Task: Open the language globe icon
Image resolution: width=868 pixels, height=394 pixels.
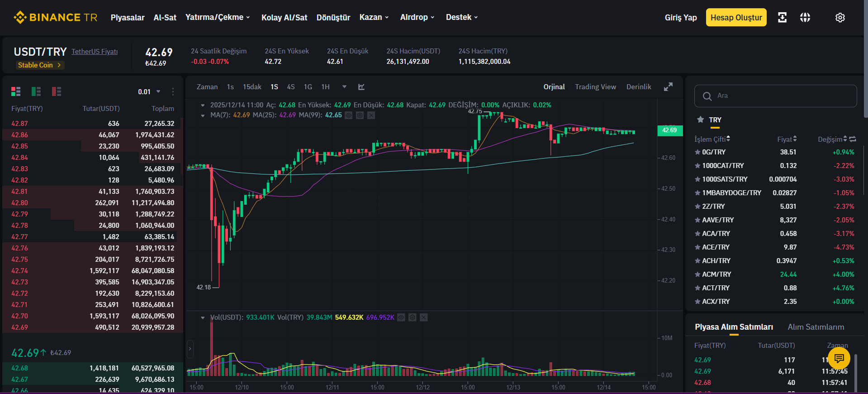Action: 805,18
